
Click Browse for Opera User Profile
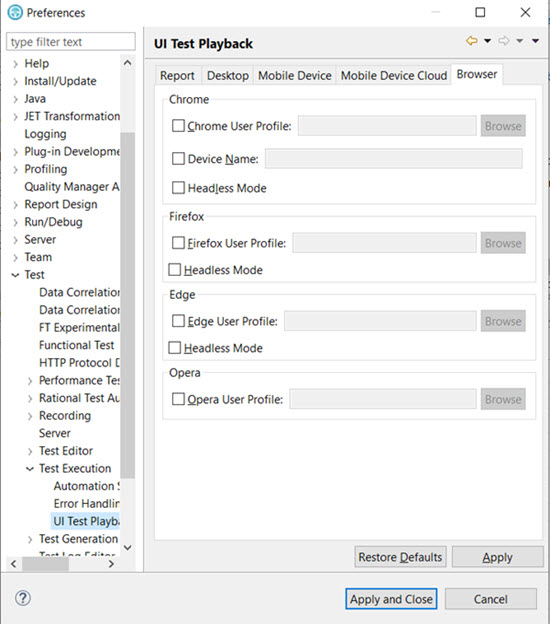(x=503, y=399)
